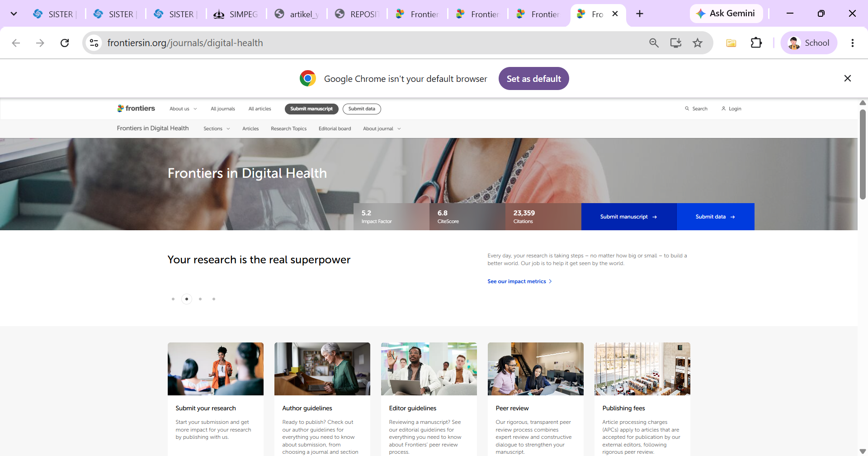Switch to the first SISTER browser tab
868x456 pixels.
point(55,14)
